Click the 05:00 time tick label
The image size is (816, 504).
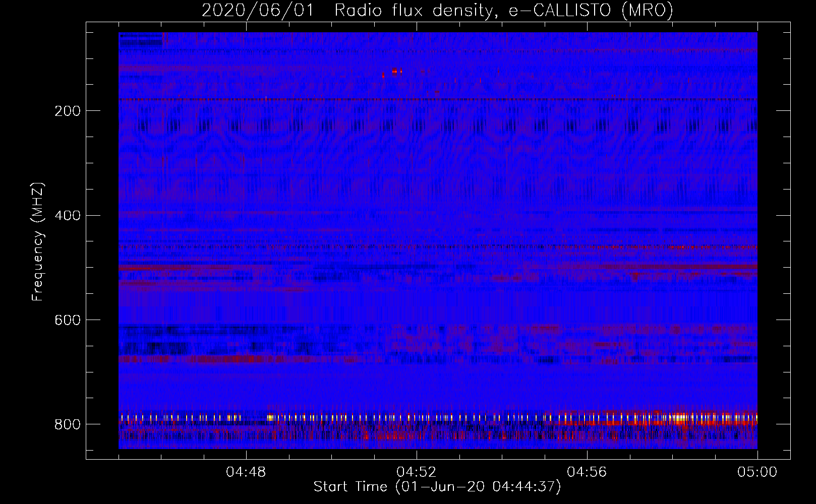(757, 472)
